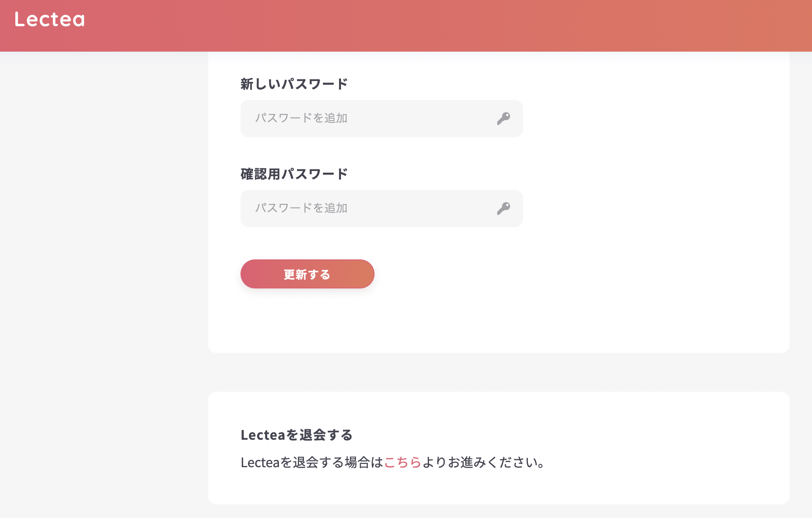This screenshot has height=518, width=812.
Task: Click the key icon in the new password field
Action: pyautogui.click(x=503, y=119)
